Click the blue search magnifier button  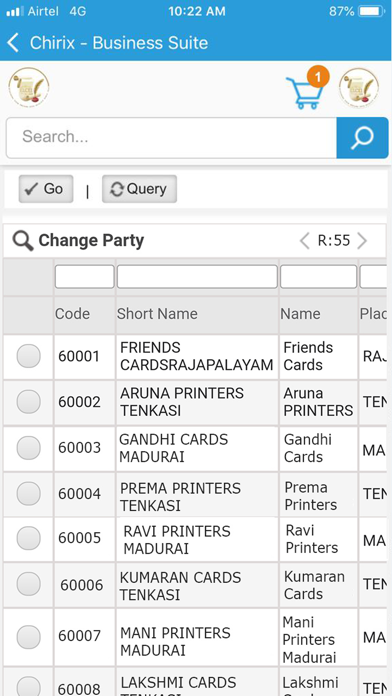click(362, 138)
